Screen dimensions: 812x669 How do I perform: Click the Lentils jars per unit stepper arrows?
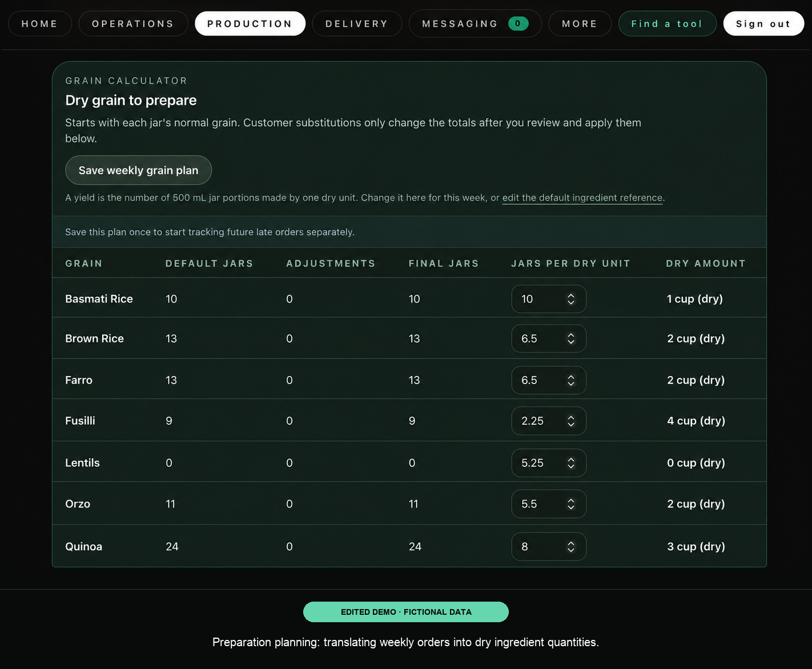tap(571, 463)
